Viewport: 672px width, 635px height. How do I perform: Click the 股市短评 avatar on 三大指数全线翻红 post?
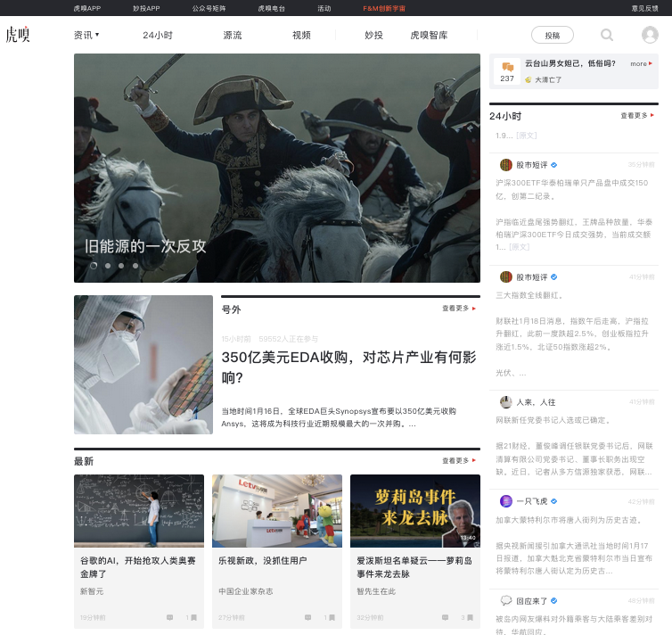[x=506, y=277]
